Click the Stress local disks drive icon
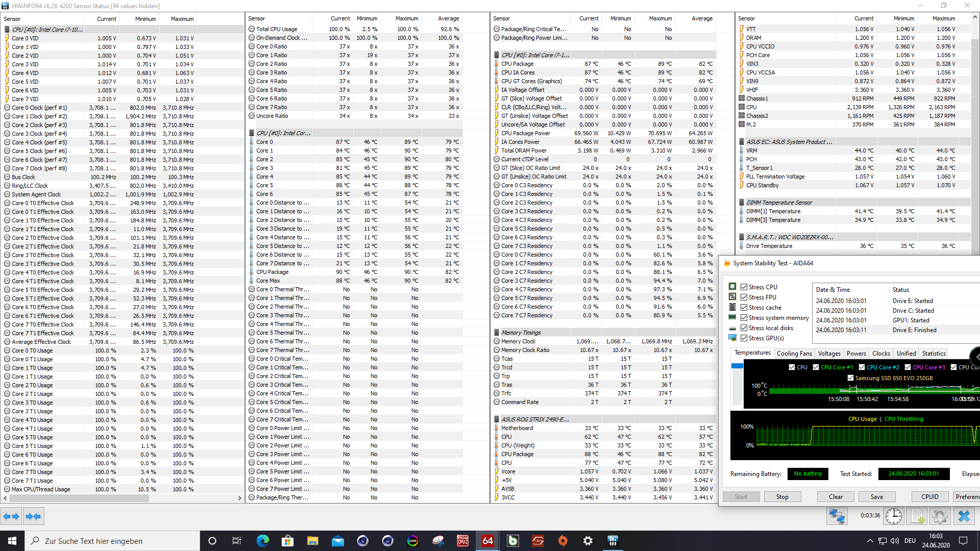 (x=732, y=328)
